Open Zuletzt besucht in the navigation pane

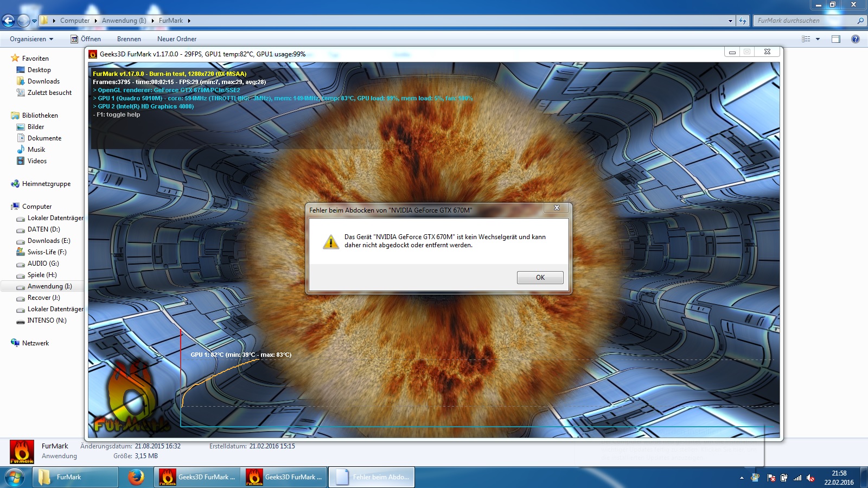pos(49,93)
